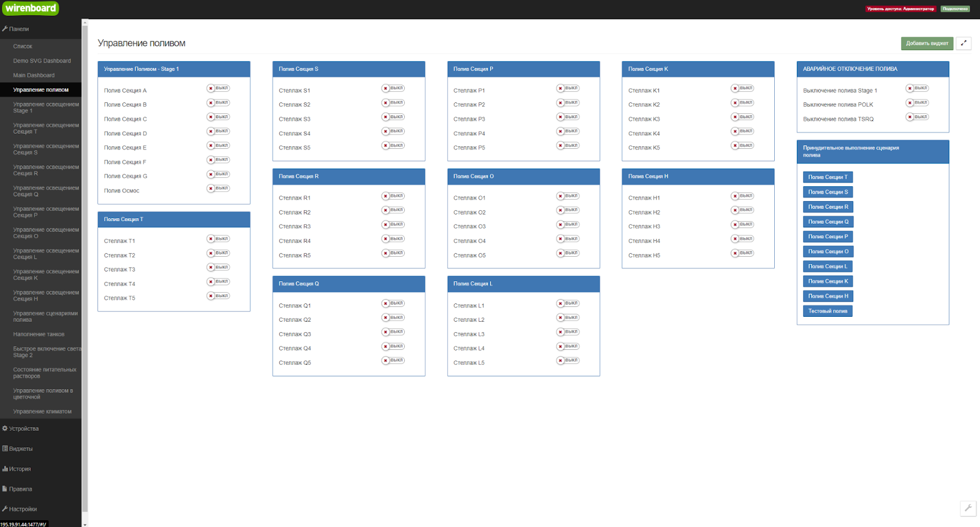Open Список in the sidebar

click(40, 47)
